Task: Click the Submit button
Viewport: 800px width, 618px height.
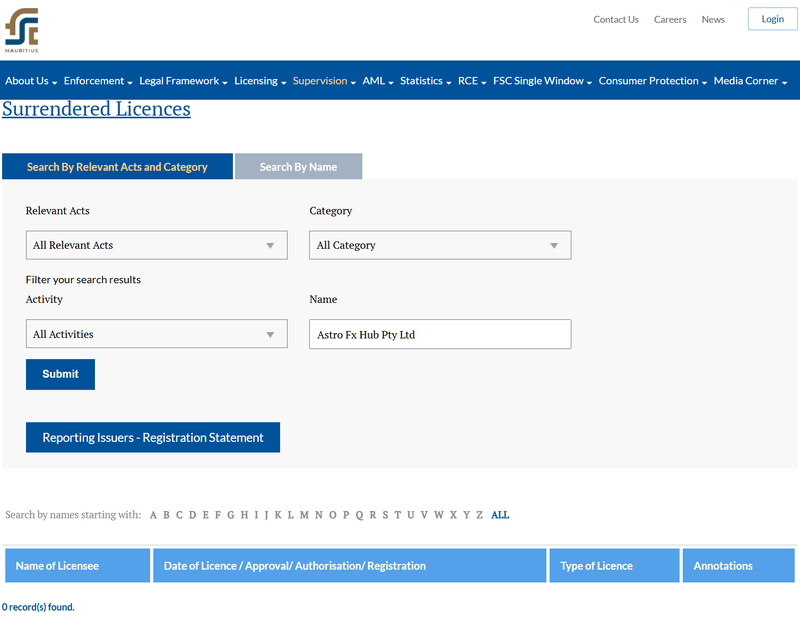Action: pos(60,374)
